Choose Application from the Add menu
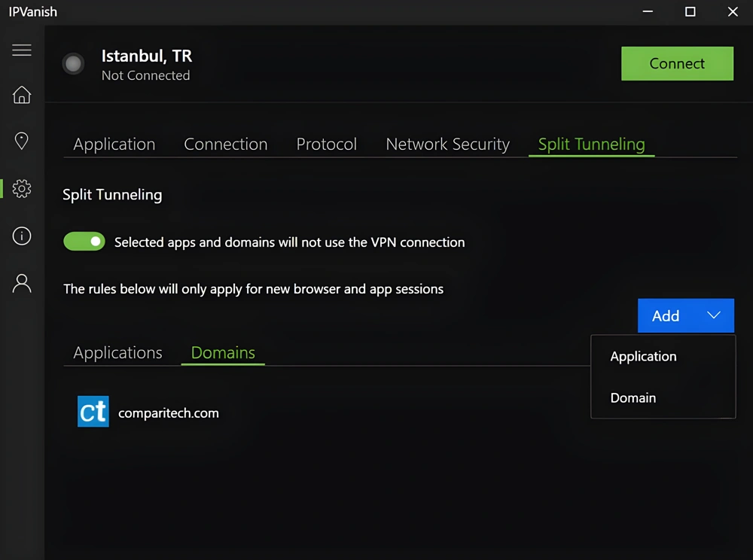Viewport: 753px width, 560px height. pyautogui.click(x=663, y=357)
